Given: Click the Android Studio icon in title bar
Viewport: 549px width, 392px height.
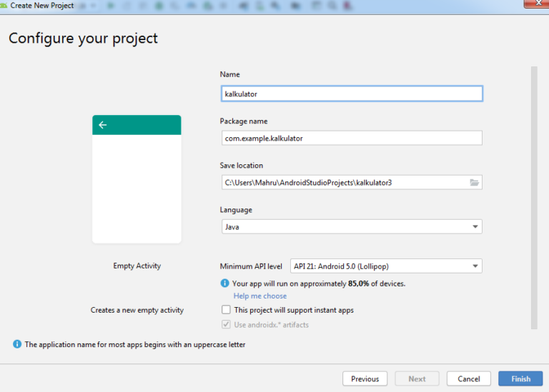Looking at the screenshot, I should click(4, 5).
